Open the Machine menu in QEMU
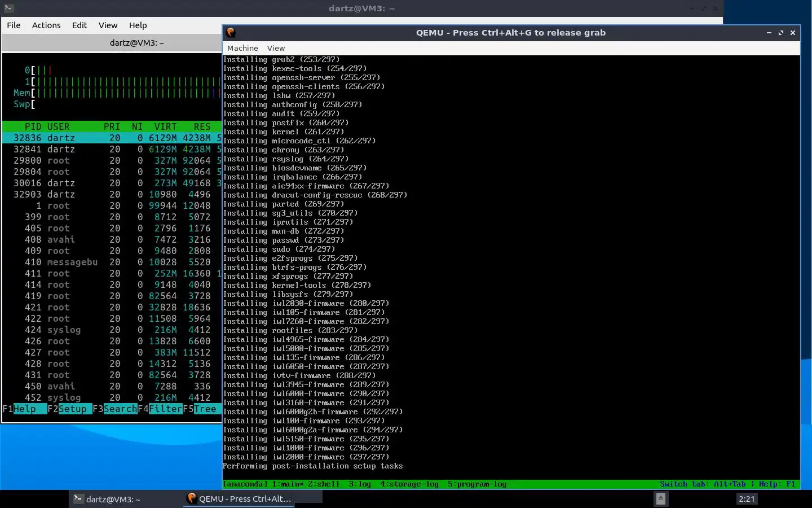The width and height of the screenshot is (812, 508). coord(242,49)
